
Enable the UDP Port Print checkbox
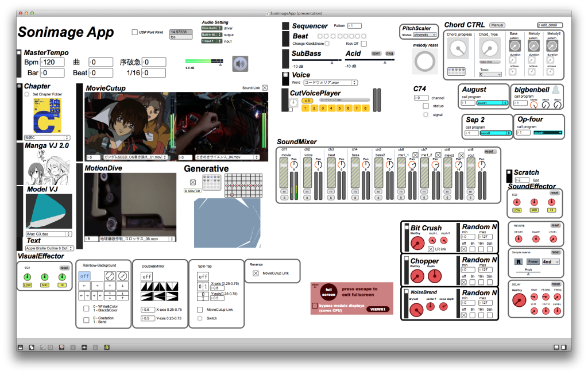[135, 33]
